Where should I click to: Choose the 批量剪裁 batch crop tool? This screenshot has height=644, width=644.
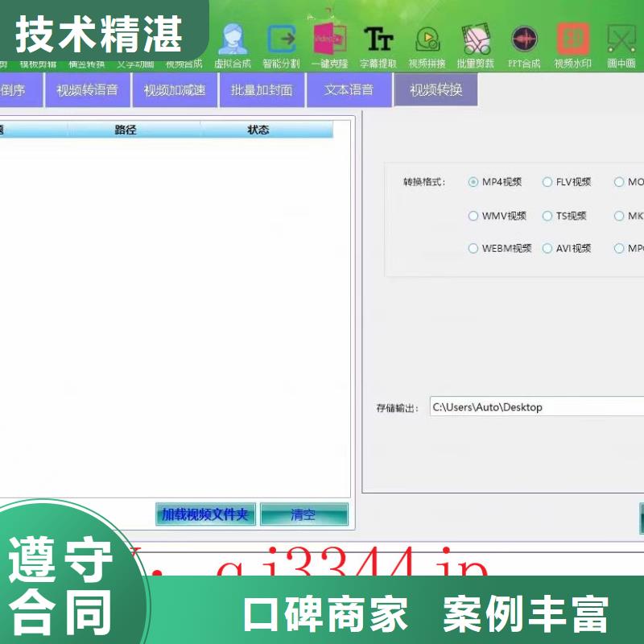pyautogui.click(x=476, y=46)
